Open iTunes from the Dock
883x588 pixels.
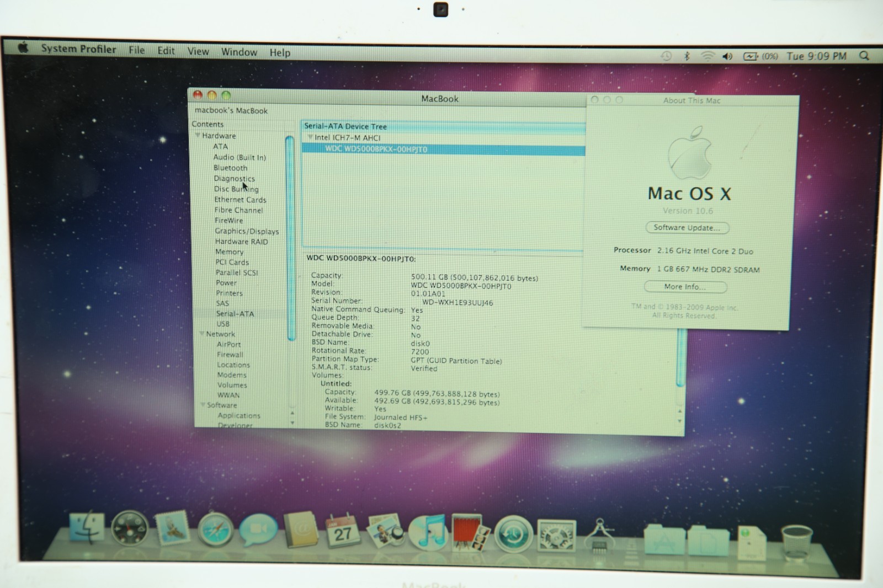428,532
